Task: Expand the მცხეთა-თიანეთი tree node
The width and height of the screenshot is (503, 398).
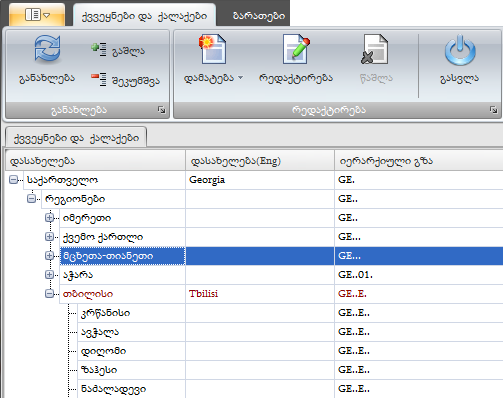Action: point(49,256)
